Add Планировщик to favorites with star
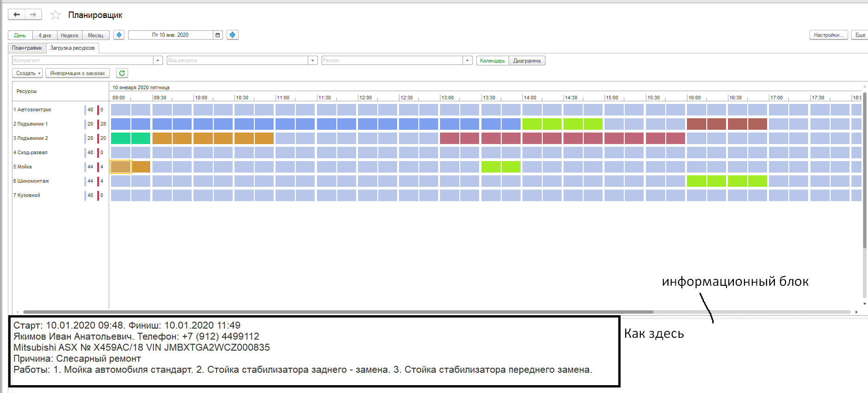The image size is (868, 393). point(55,15)
